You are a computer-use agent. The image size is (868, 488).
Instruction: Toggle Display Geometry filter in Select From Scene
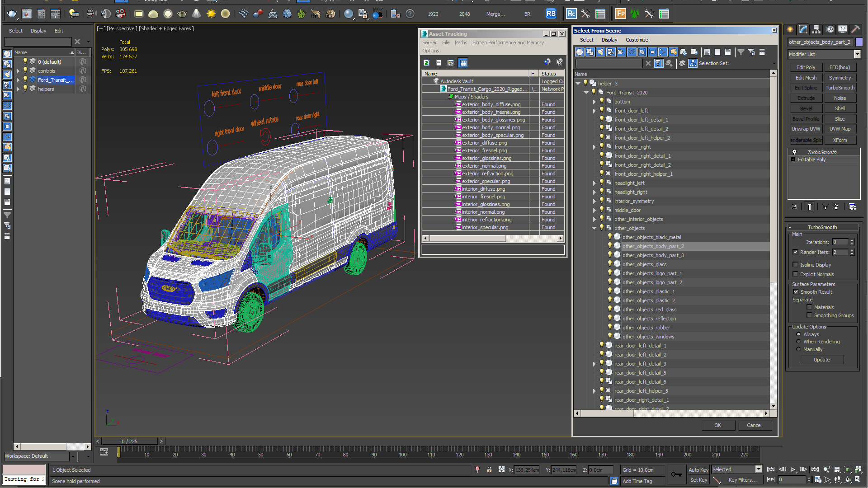tap(580, 52)
